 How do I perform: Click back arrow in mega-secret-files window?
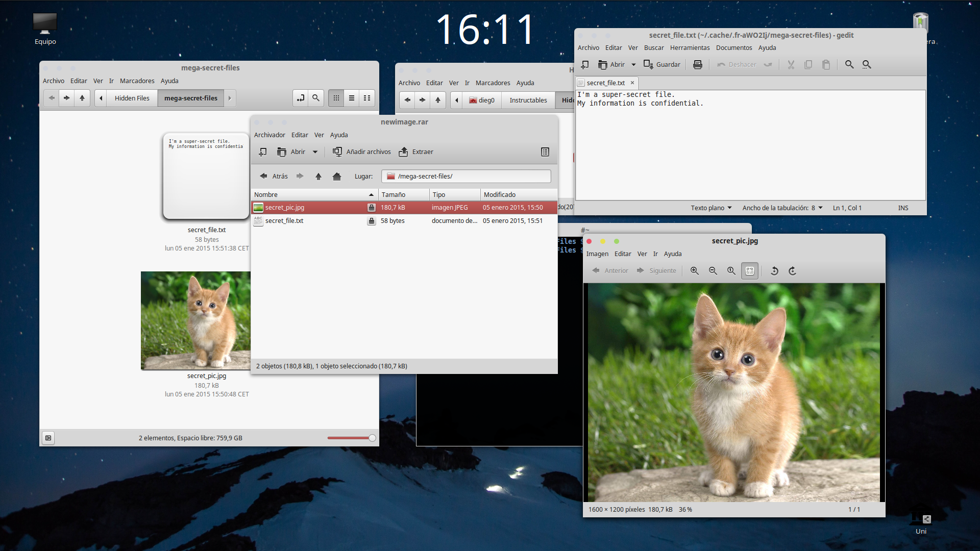(52, 98)
